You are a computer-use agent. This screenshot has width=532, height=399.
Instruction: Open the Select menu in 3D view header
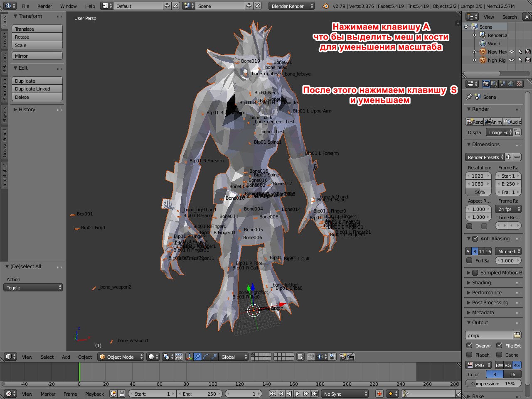(x=47, y=357)
